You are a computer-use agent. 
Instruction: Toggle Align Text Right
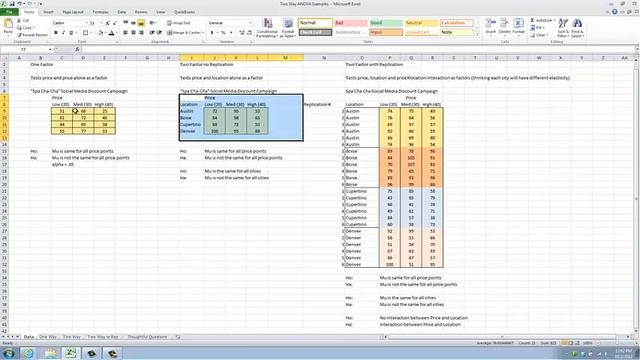pyautogui.click(x=141, y=33)
